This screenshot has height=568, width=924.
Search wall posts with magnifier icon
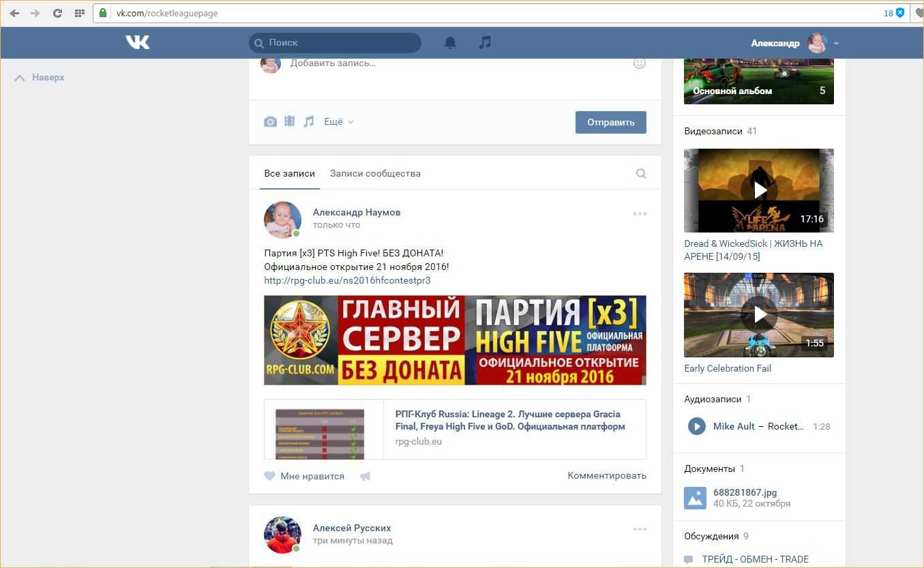pos(641,173)
